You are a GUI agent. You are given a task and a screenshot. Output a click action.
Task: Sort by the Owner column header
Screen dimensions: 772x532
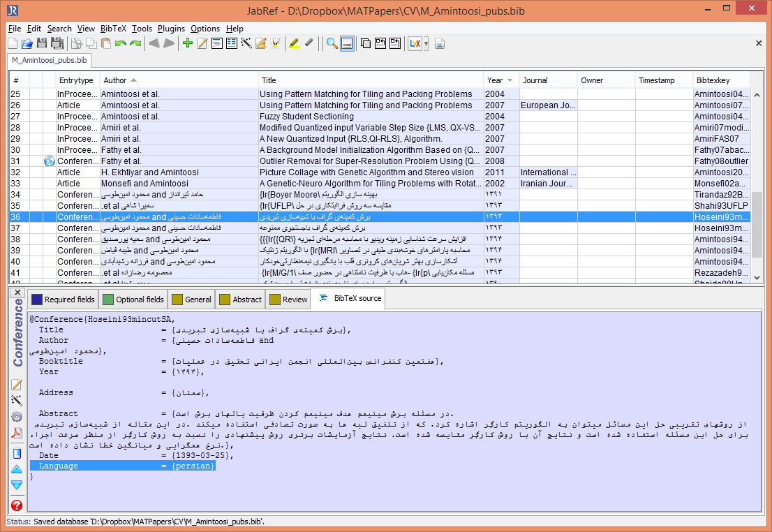tap(606, 80)
